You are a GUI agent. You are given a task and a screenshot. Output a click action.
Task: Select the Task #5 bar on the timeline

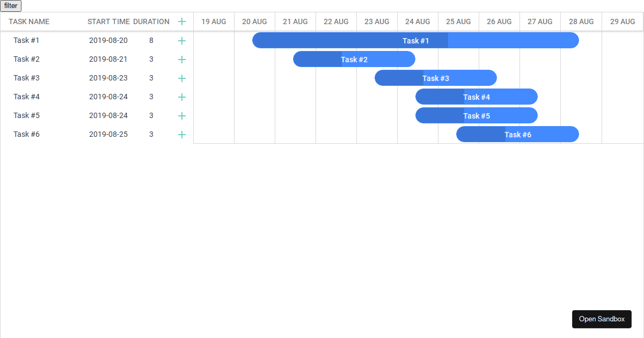pos(477,115)
